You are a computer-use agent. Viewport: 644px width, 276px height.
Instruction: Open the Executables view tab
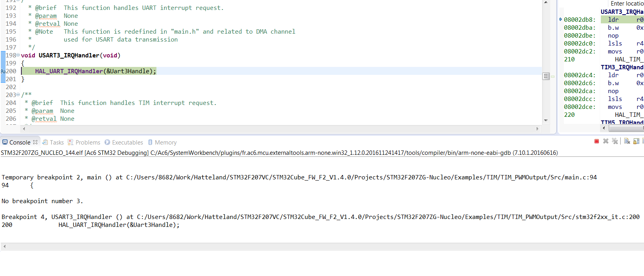(124, 143)
